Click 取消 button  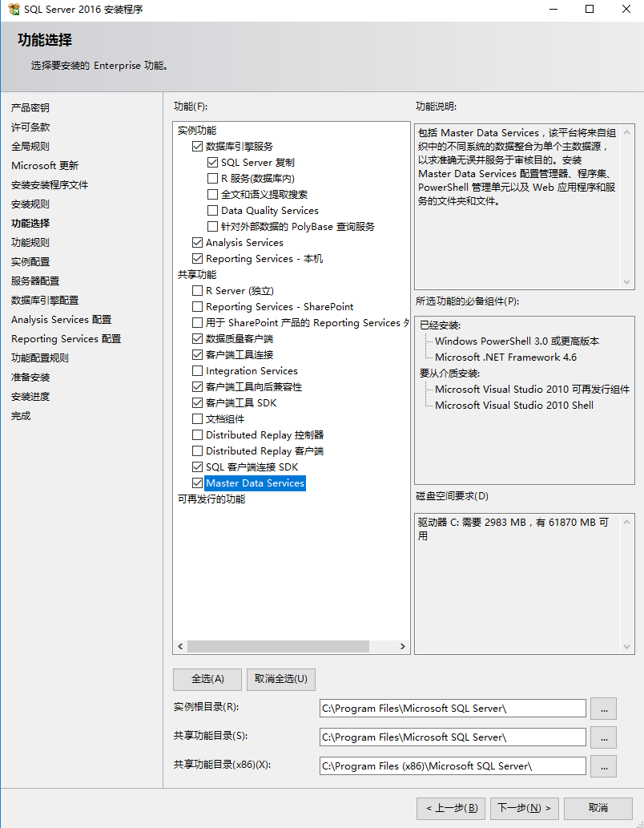pos(598,808)
